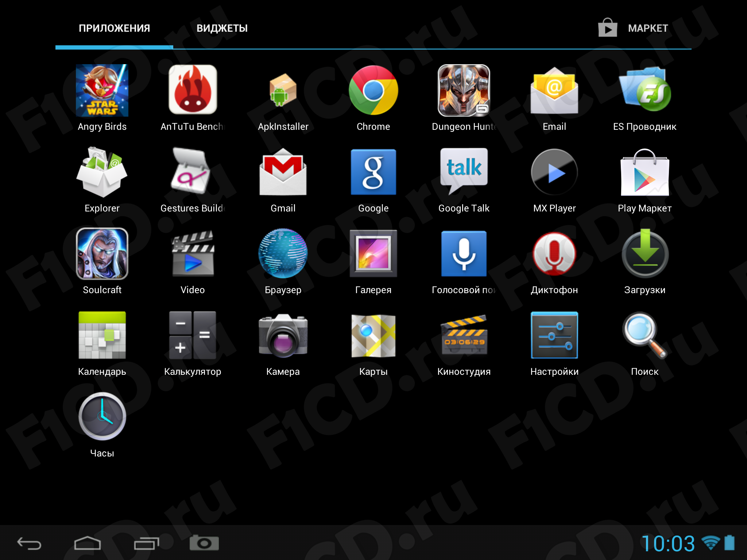The width and height of the screenshot is (747, 560).
Task: Take a screenshot with camera button
Action: (x=204, y=543)
